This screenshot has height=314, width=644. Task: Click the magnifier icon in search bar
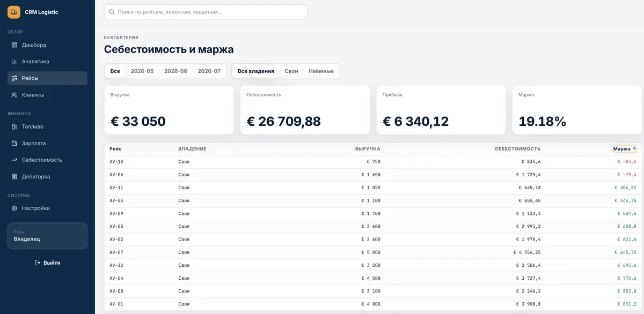pyautogui.click(x=112, y=12)
